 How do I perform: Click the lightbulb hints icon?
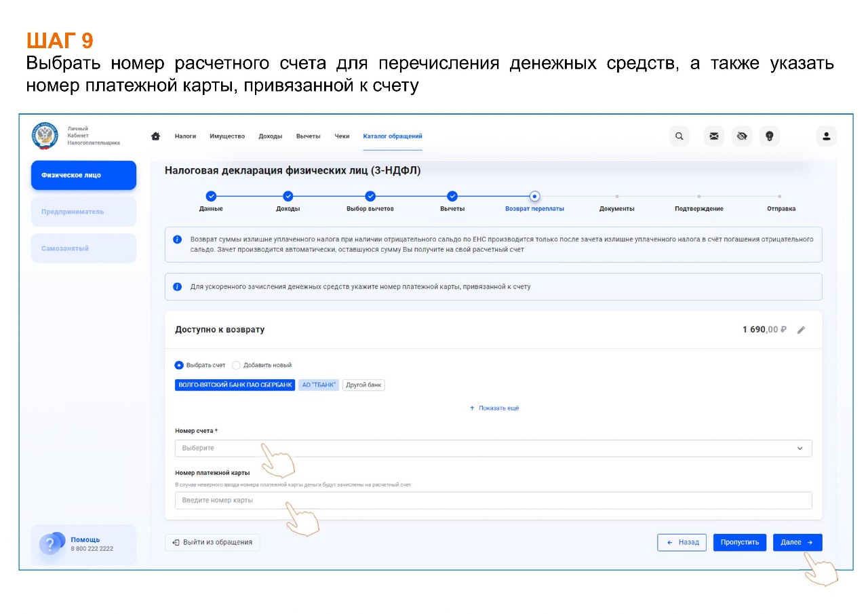click(x=769, y=136)
